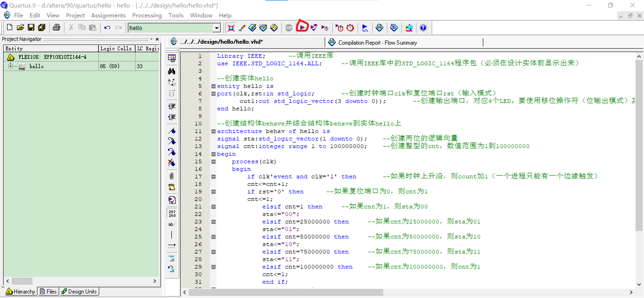Collapse the architecture block at line 11

coord(213,131)
